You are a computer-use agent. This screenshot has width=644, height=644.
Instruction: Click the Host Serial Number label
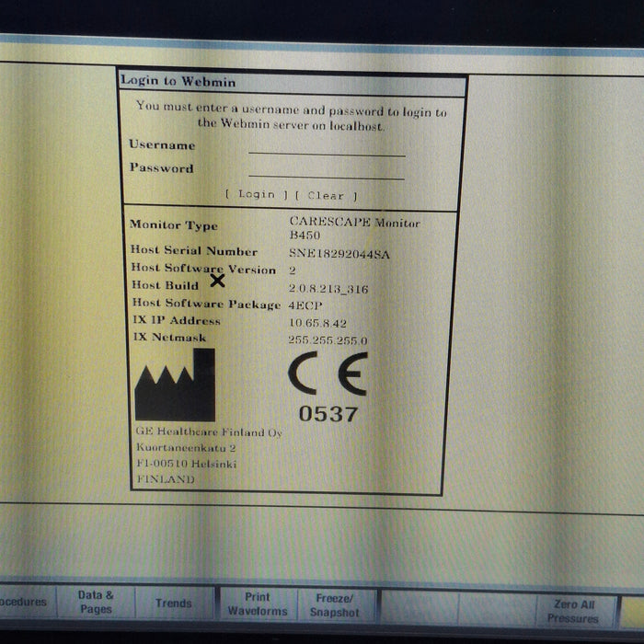click(x=194, y=250)
